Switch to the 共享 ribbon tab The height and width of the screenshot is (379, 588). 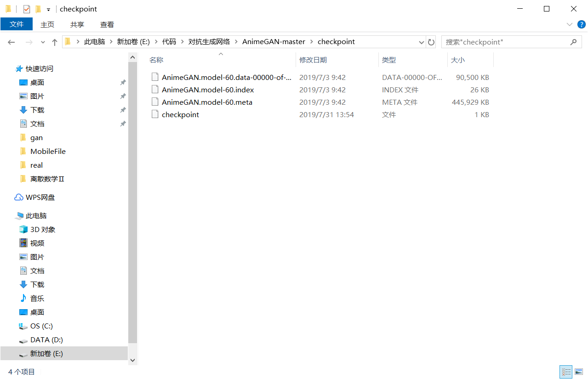pos(77,24)
